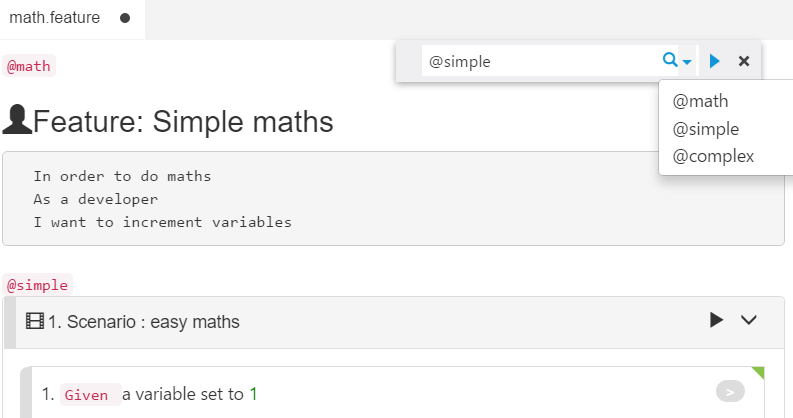Select @math from the tag list
Viewport: 793px width, 418px height.
point(700,102)
